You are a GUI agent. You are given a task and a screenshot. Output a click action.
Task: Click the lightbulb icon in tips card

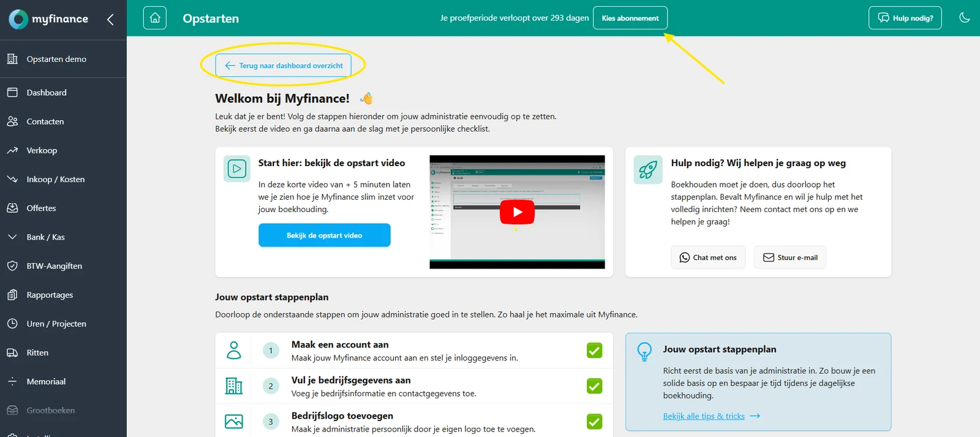tap(644, 352)
